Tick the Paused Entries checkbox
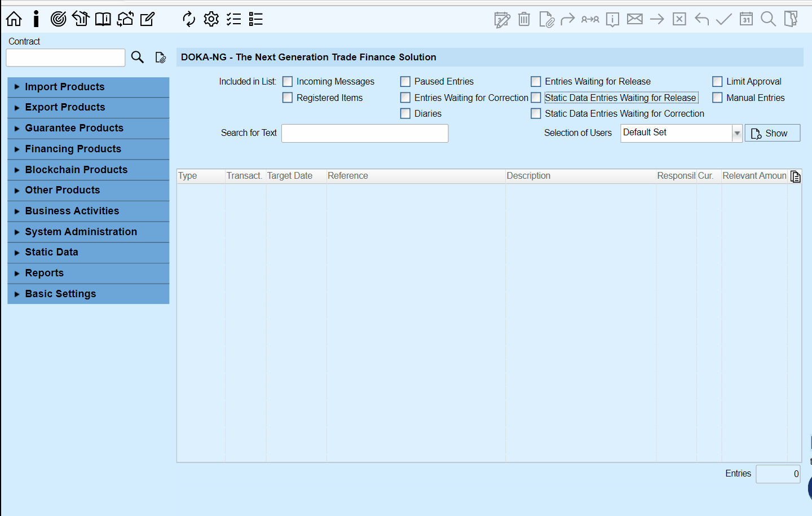 405,82
